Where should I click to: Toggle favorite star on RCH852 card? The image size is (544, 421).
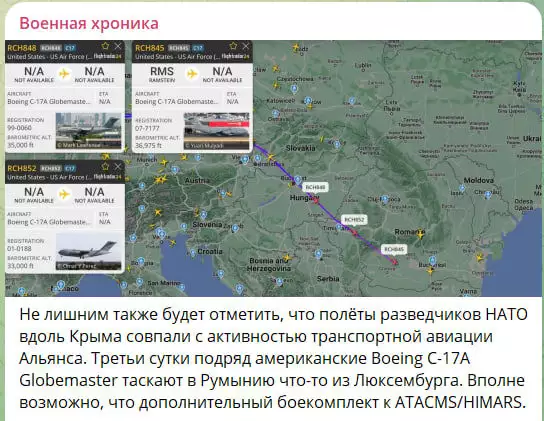[x=105, y=167]
